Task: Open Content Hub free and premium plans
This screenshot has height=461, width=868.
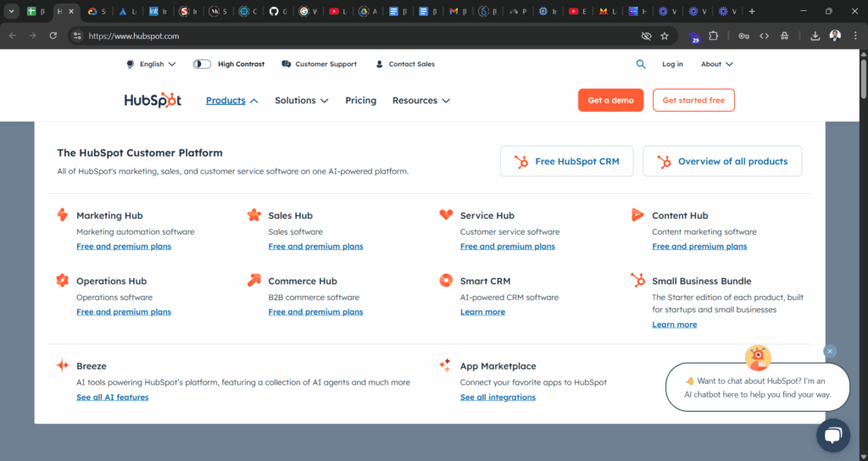Action: point(699,247)
